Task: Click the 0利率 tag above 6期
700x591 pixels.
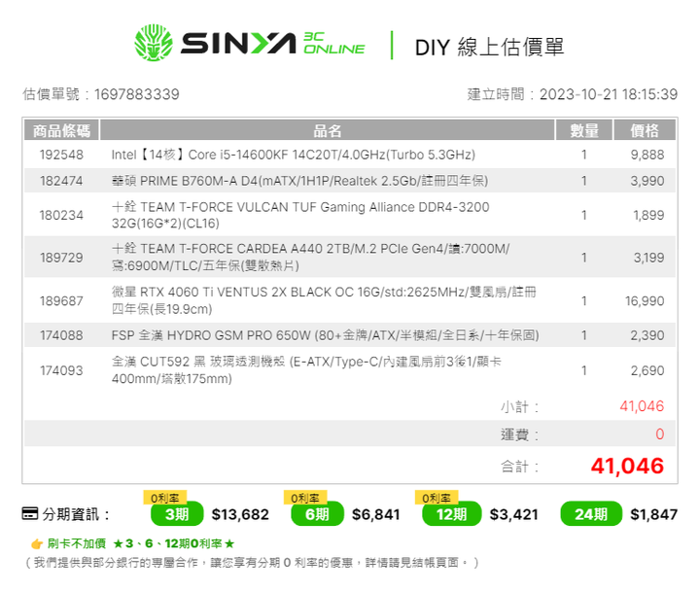Action: 305,498
